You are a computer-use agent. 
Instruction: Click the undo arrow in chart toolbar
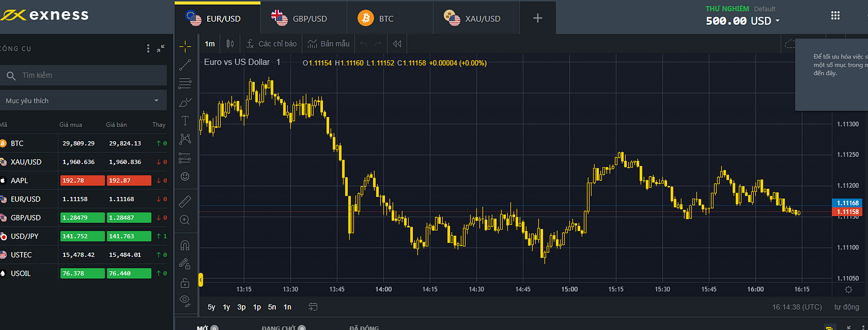[363, 44]
